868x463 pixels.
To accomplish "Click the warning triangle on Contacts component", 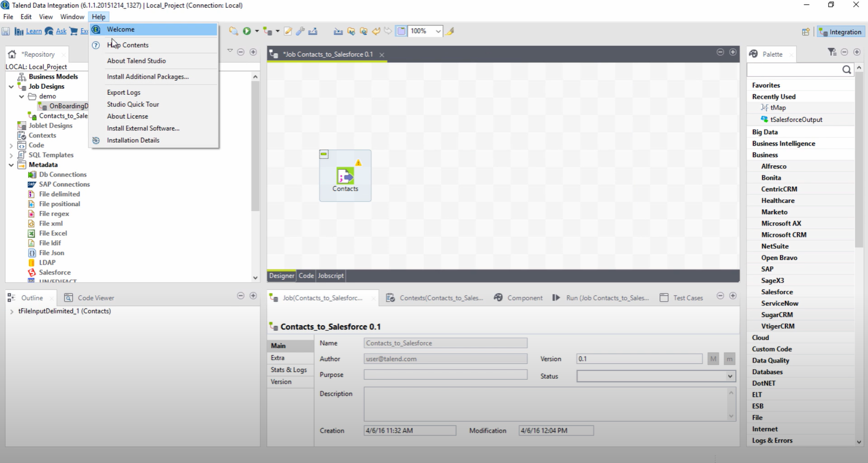I will (x=358, y=163).
